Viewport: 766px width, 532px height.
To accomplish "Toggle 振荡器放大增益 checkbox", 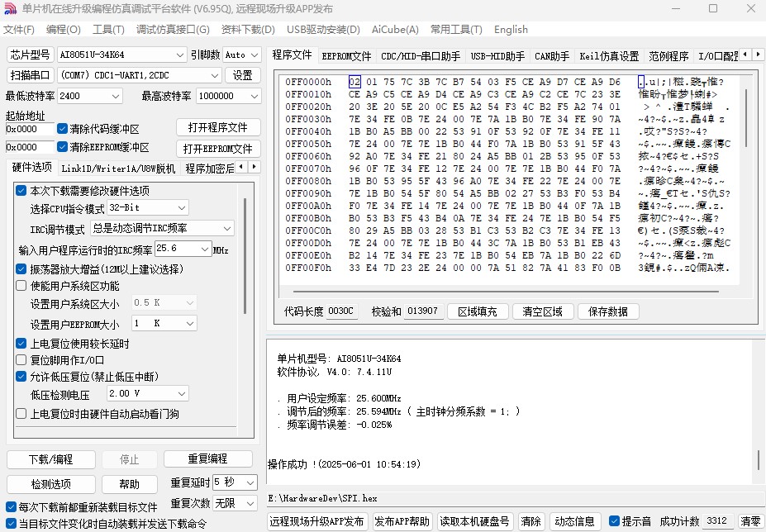I will [21, 269].
